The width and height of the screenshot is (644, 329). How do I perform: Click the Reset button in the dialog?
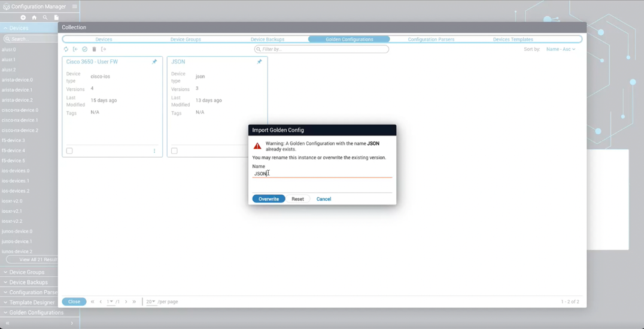297,199
